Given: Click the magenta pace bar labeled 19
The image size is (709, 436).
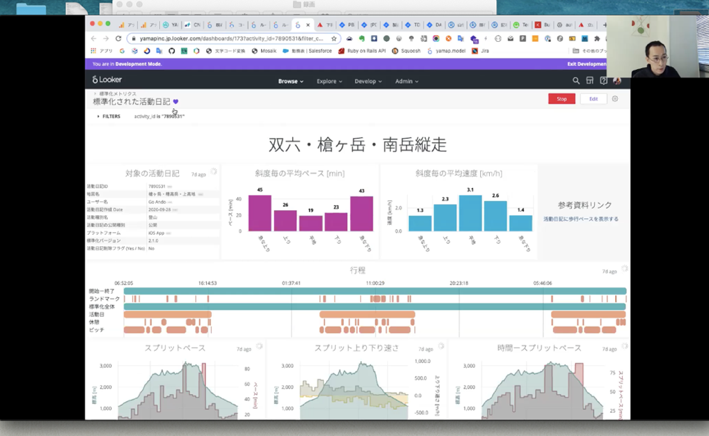Looking at the screenshot, I should pos(311,223).
